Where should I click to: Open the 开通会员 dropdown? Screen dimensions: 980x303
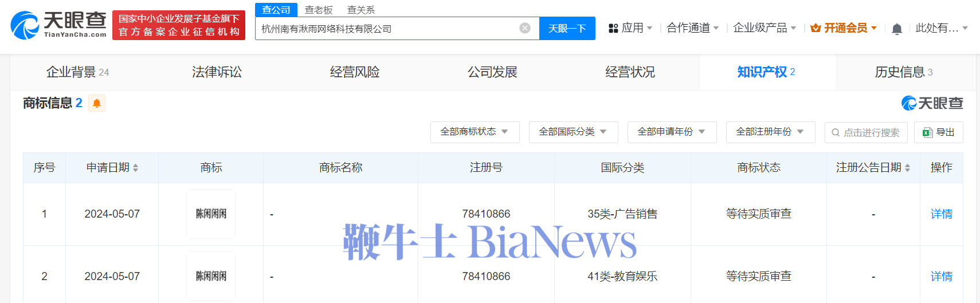(844, 28)
